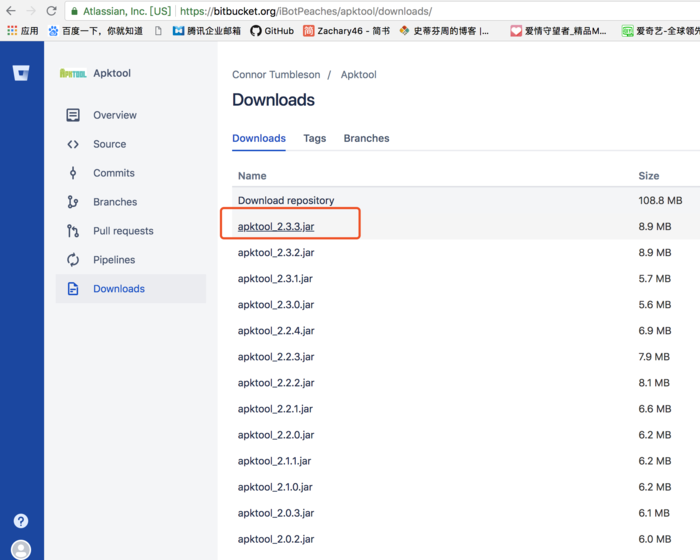Viewport: 700px width, 560px height.
Task: Download apktool_2.1.1.jar
Action: coord(274,461)
